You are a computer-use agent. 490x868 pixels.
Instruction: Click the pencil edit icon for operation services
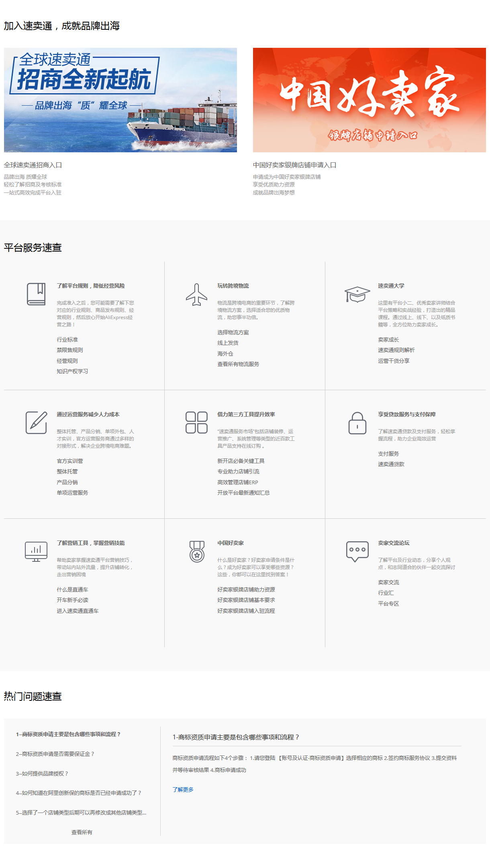coord(36,422)
